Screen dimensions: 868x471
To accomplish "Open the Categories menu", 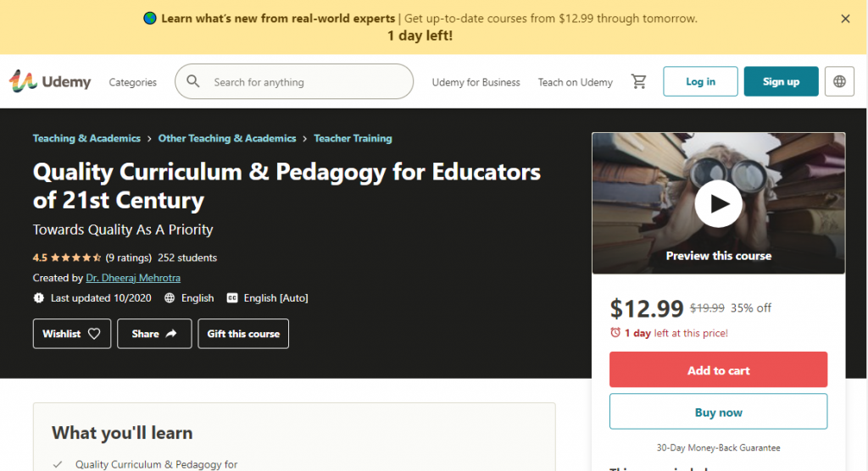I will (133, 82).
